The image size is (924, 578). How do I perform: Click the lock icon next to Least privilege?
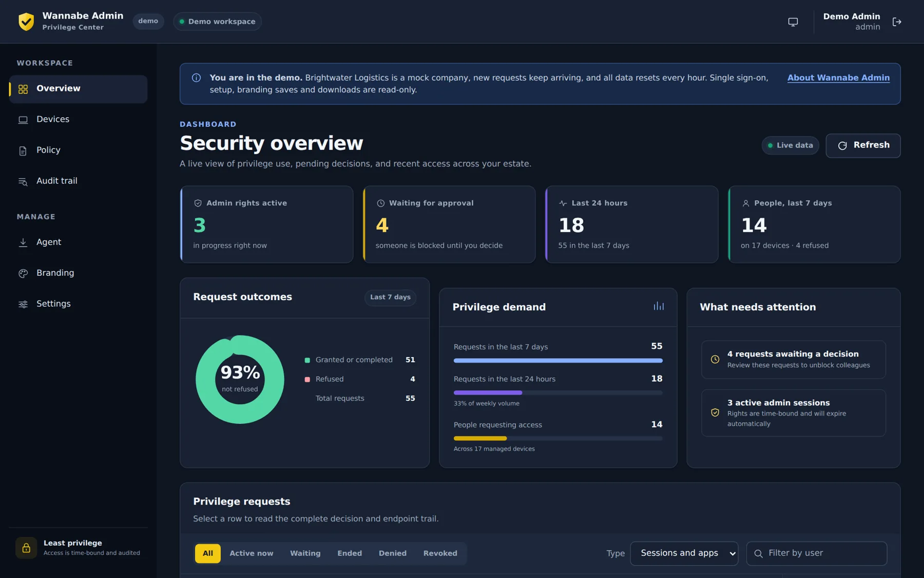click(x=26, y=548)
